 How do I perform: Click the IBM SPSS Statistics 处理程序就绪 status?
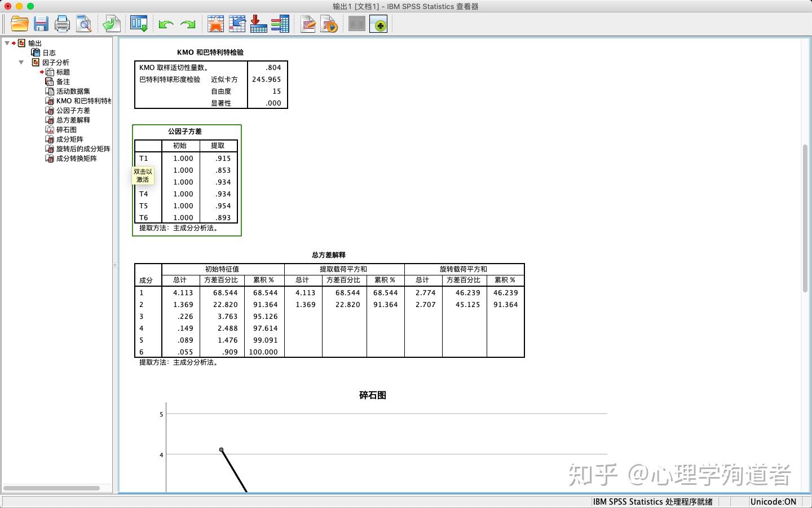653,501
